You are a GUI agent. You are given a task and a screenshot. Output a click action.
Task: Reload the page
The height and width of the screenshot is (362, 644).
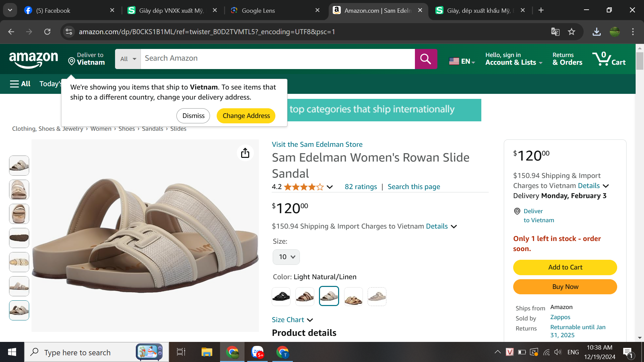tap(47, 32)
